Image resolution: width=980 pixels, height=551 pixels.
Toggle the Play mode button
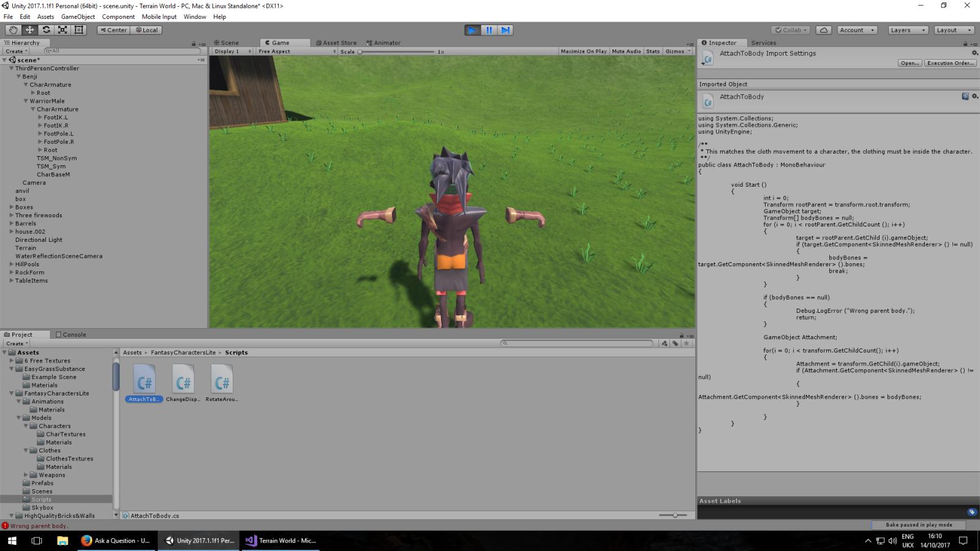point(472,30)
